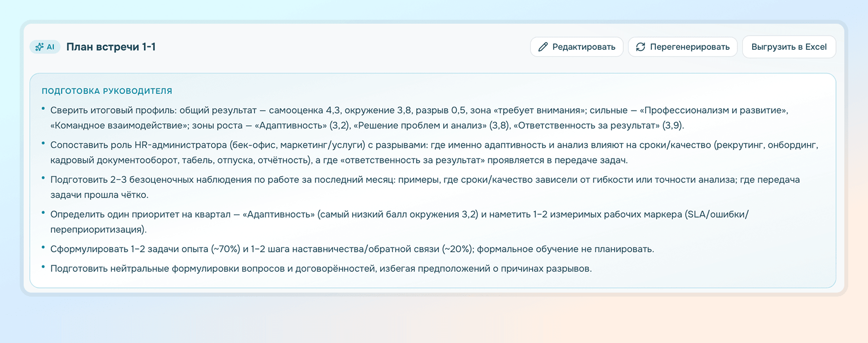Click the bullet starting Сверить итоговый профиль
Viewport: 868px width, 343px height.
coord(419,118)
